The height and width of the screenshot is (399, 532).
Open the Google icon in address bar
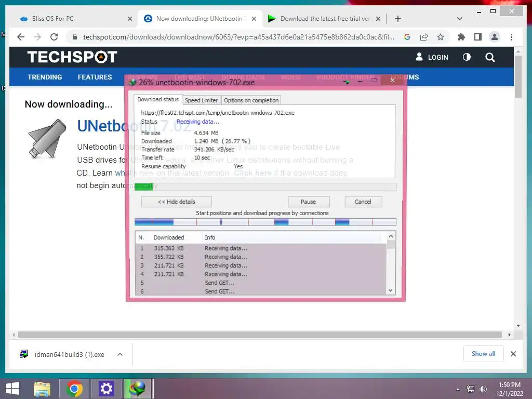pyautogui.click(x=407, y=37)
